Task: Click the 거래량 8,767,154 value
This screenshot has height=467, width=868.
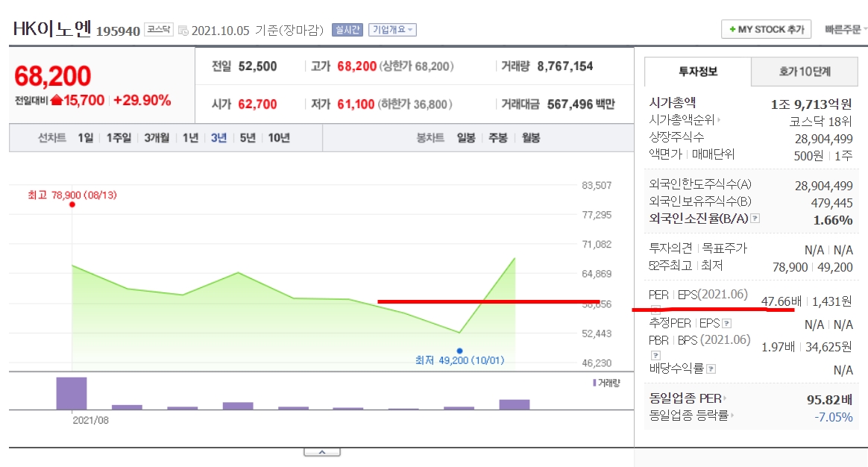Action: [x=564, y=66]
